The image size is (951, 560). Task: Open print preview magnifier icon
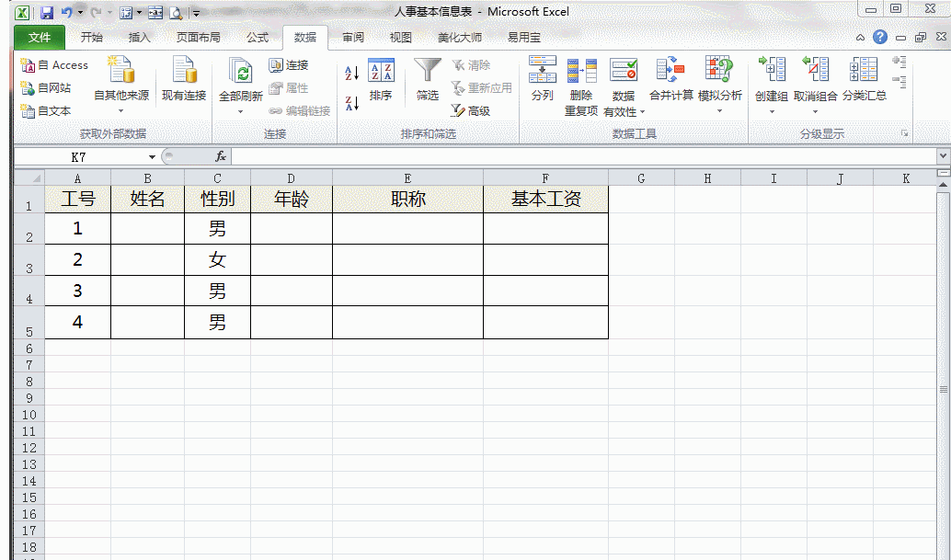click(x=176, y=12)
